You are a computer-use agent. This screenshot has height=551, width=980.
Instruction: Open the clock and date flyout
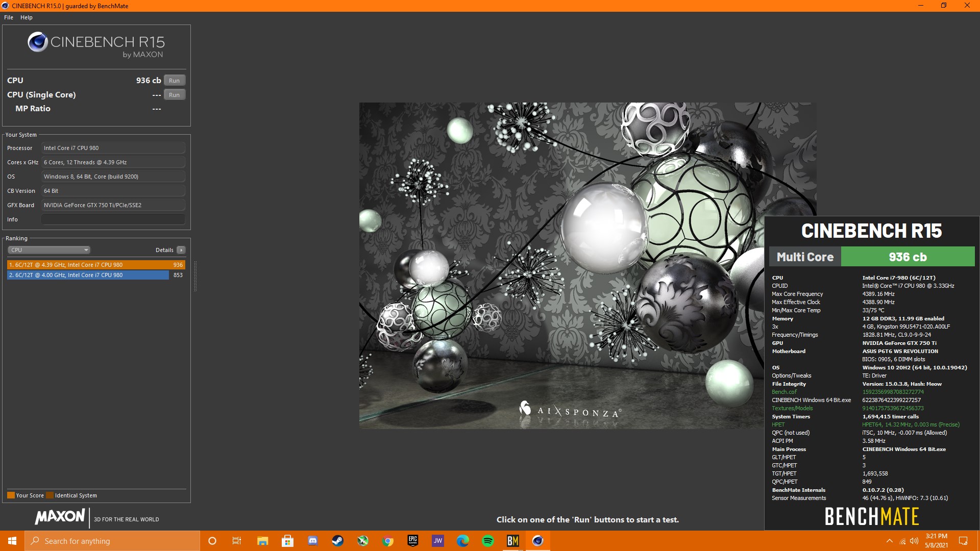pos(936,541)
